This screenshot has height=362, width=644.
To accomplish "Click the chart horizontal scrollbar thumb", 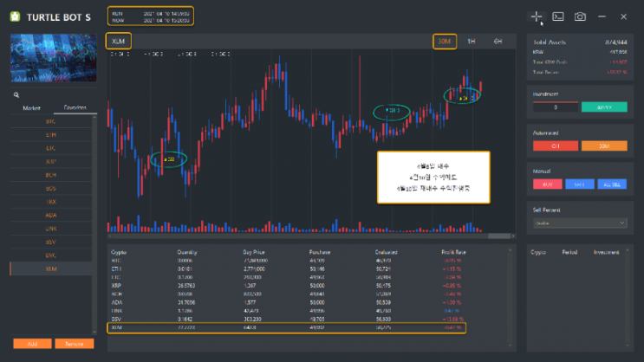I will [x=499, y=236].
